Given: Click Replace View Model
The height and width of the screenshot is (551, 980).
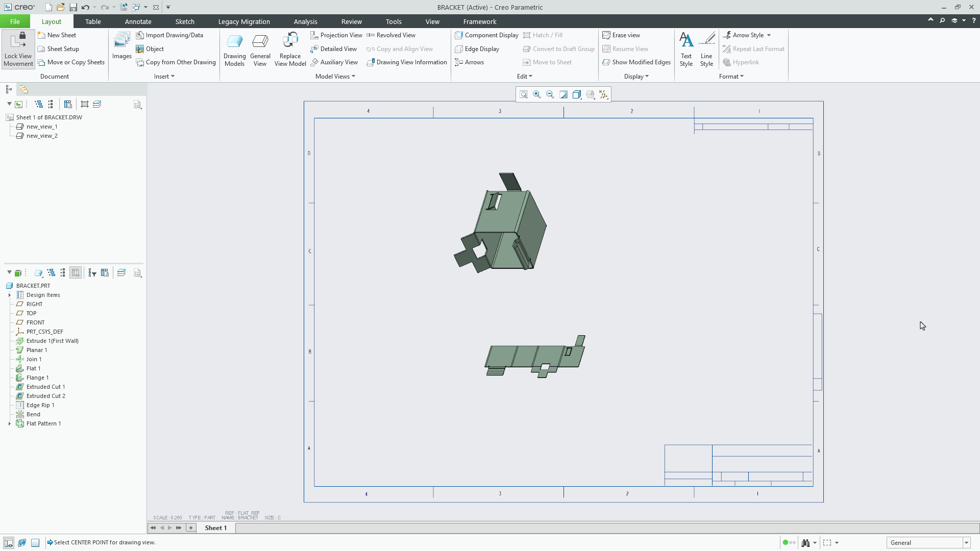Looking at the screenshot, I should [x=290, y=49].
